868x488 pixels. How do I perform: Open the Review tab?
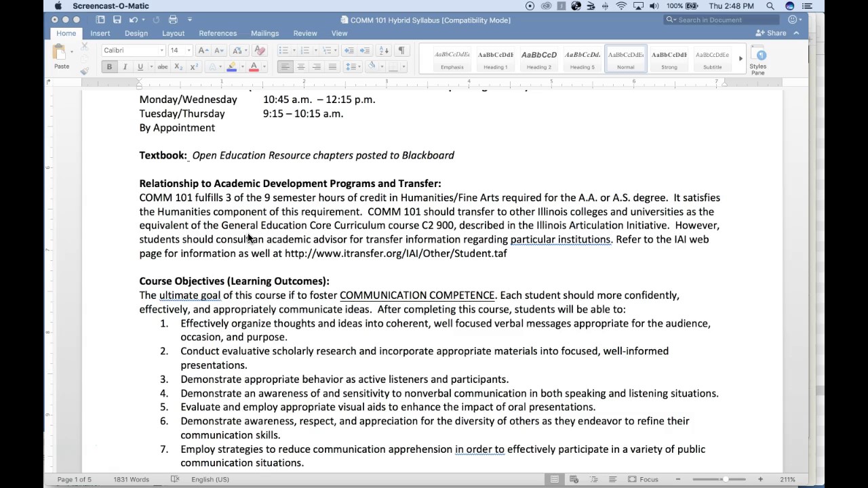[305, 33]
